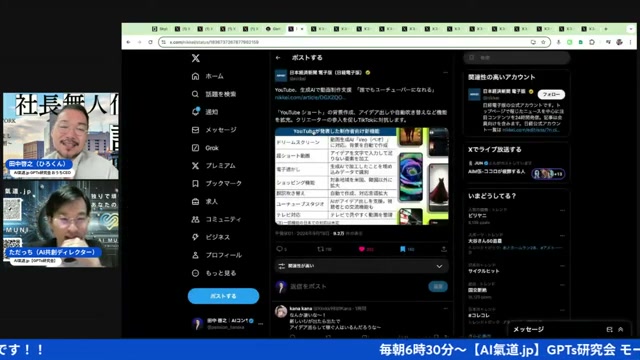Image resolution: width=640 pixels, height=360 pixels.
Task: Click the 求人 jobs icon in sidebar
Action: (196, 201)
